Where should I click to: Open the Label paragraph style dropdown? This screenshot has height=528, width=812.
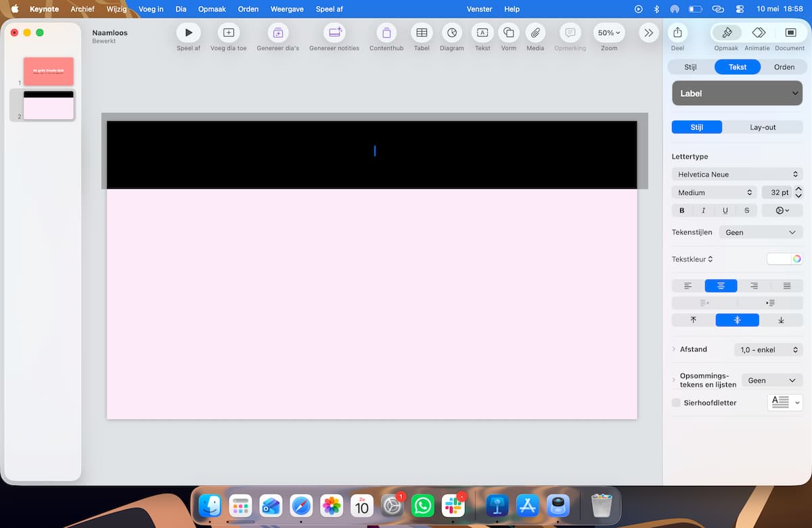click(x=738, y=93)
